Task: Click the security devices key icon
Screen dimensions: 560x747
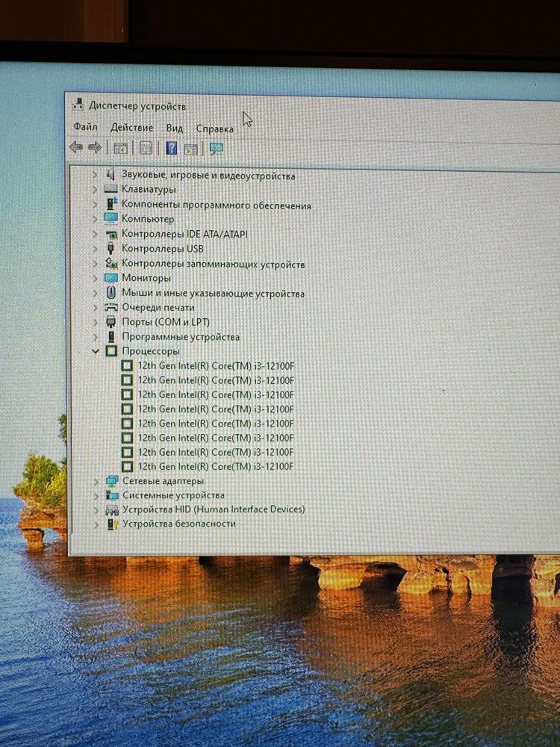Action: (x=113, y=524)
